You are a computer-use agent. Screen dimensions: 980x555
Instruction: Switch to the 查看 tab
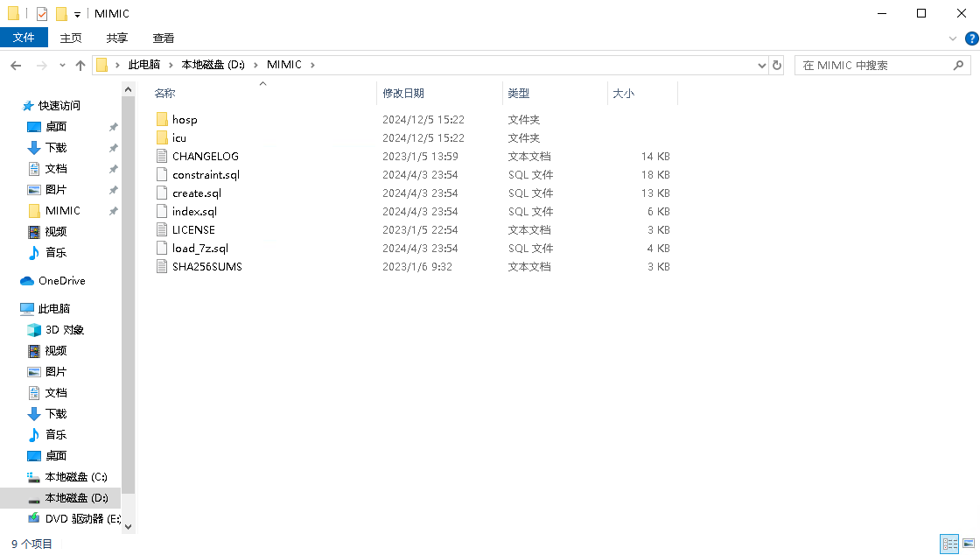click(x=164, y=38)
